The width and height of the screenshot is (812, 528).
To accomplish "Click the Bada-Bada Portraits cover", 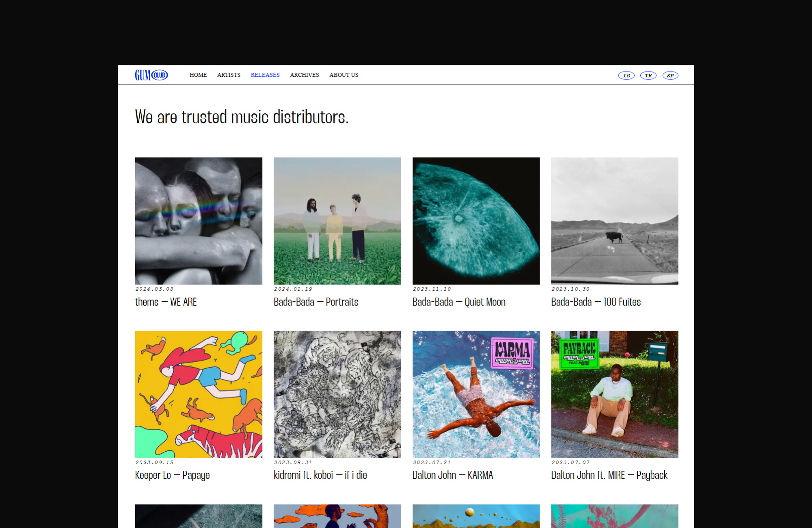I will pyautogui.click(x=337, y=221).
